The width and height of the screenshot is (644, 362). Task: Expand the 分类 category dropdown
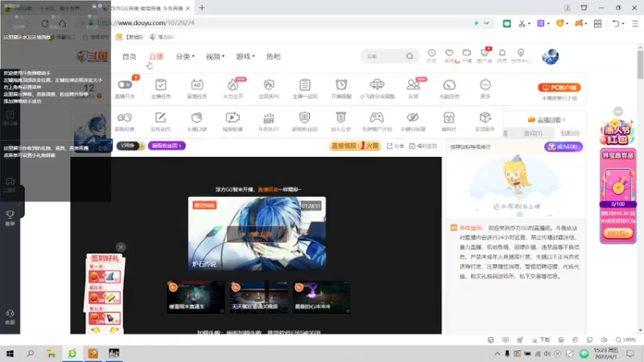pyautogui.click(x=185, y=56)
